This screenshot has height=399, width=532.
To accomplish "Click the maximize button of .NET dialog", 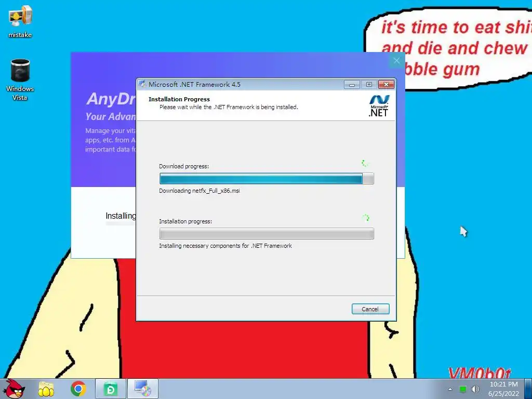I will (x=369, y=85).
